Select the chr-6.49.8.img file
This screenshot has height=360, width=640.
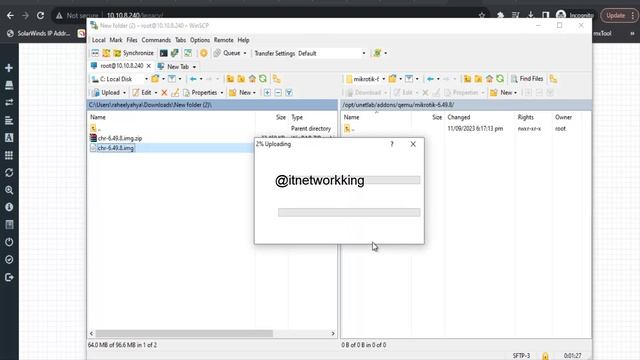(x=116, y=148)
